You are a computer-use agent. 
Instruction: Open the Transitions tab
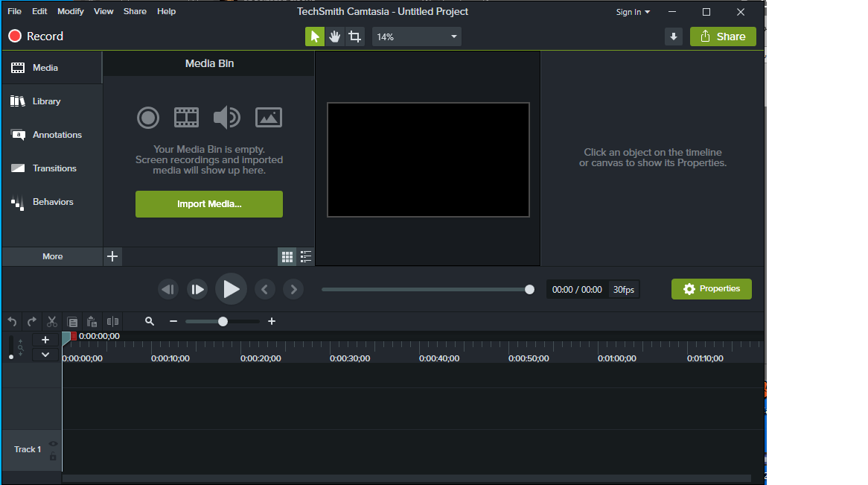52,168
